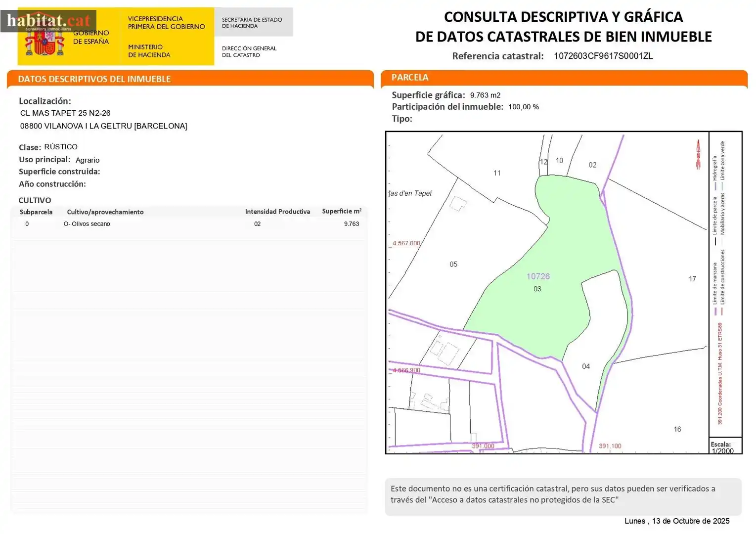Click parcel number '11' on the map

[497, 173]
